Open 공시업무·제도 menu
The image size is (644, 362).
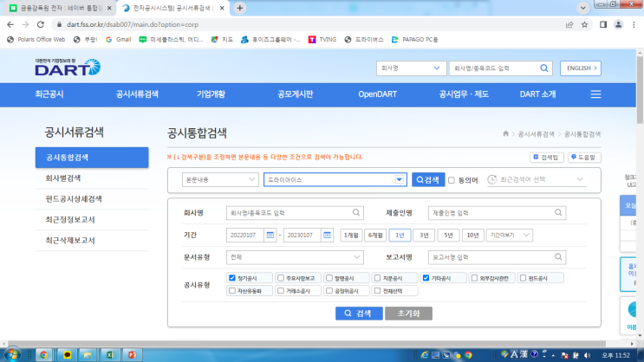[x=464, y=94]
